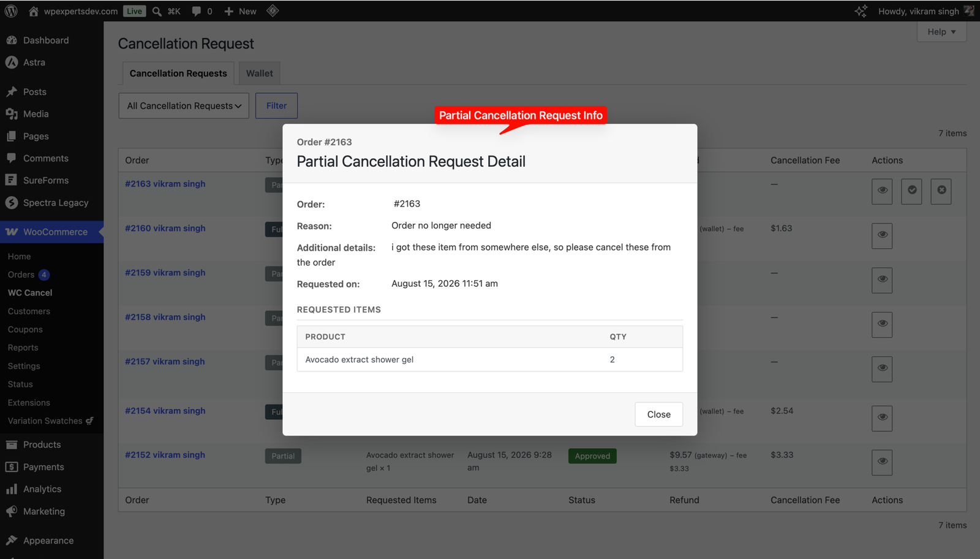Click the user avatar at the top right
Viewport: 980px width, 559px height.
pos(969,10)
